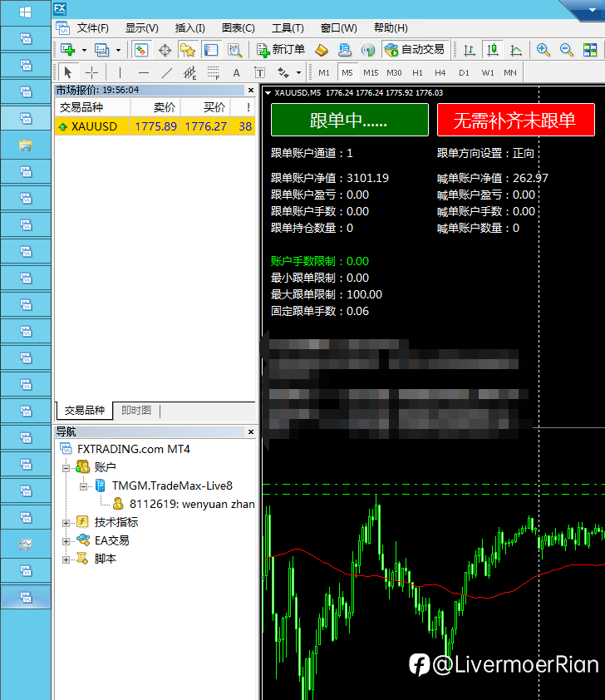Switch timeframe to H1
Screen dimensions: 605x700
[417, 72]
